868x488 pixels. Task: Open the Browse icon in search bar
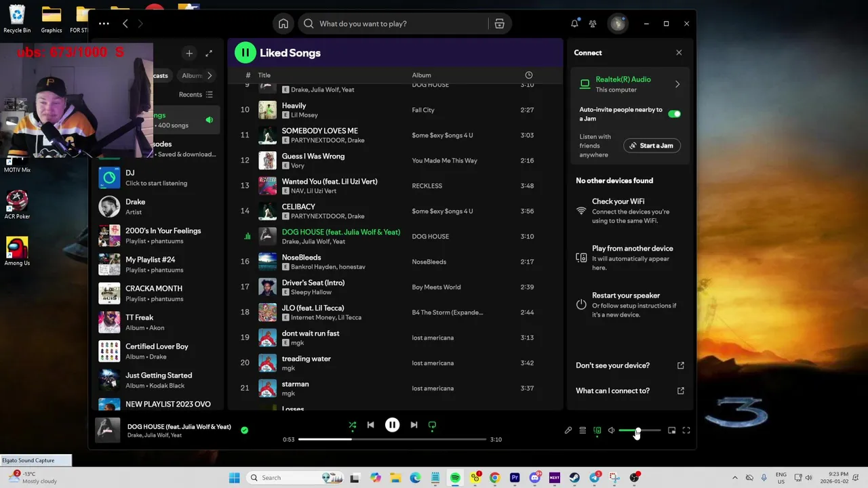(499, 24)
